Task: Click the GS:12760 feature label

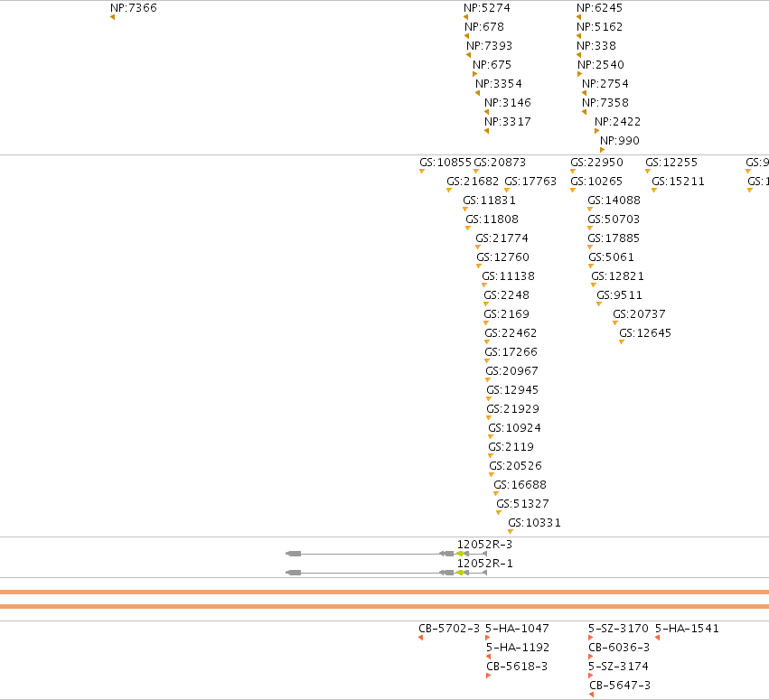Action: tap(502, 257)
